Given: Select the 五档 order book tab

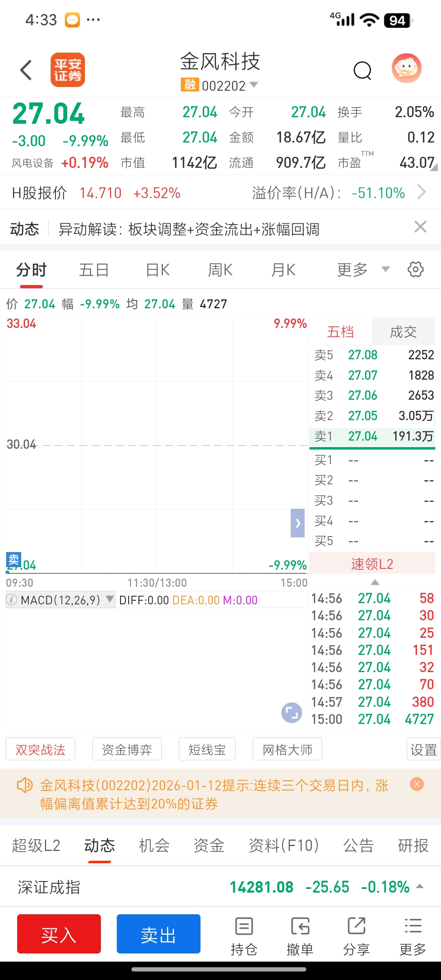Looking at the screenshot, I should (x=340, y=332).
